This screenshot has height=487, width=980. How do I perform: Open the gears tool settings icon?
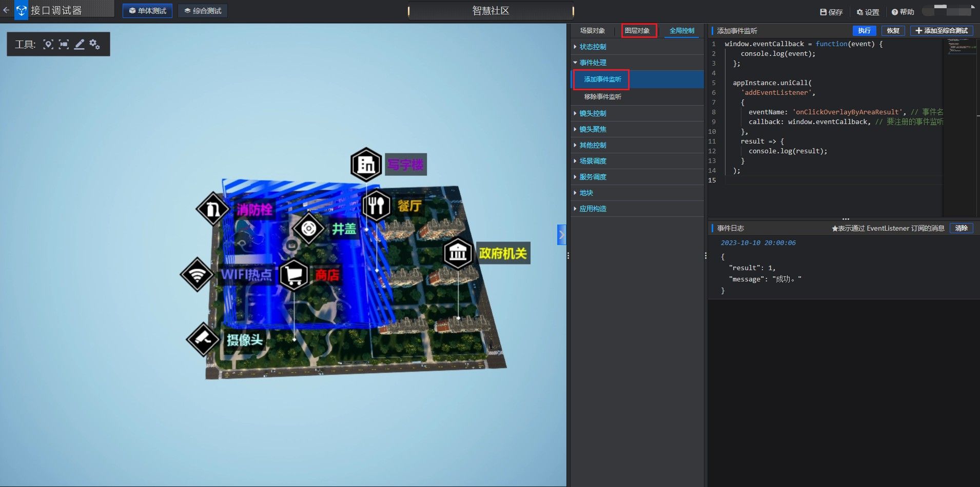click(x=94, y=45)
